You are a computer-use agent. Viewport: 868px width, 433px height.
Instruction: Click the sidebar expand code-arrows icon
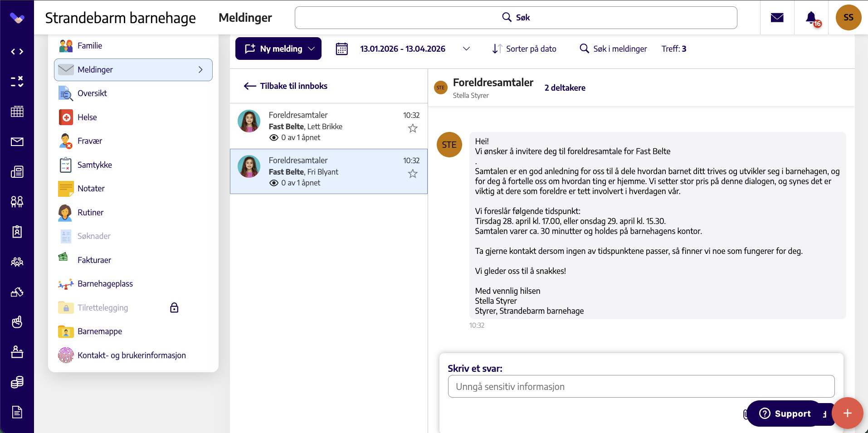(x=17, y=52)
